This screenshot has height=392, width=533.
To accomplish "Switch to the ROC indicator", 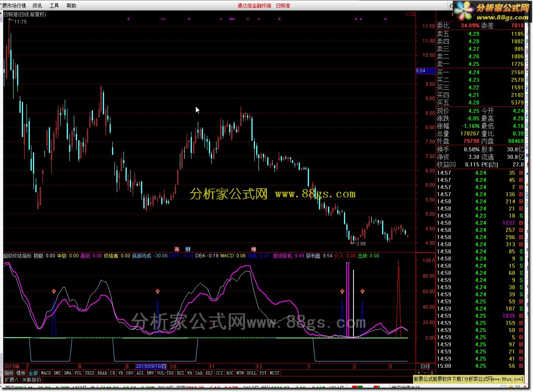I will 230,373.
